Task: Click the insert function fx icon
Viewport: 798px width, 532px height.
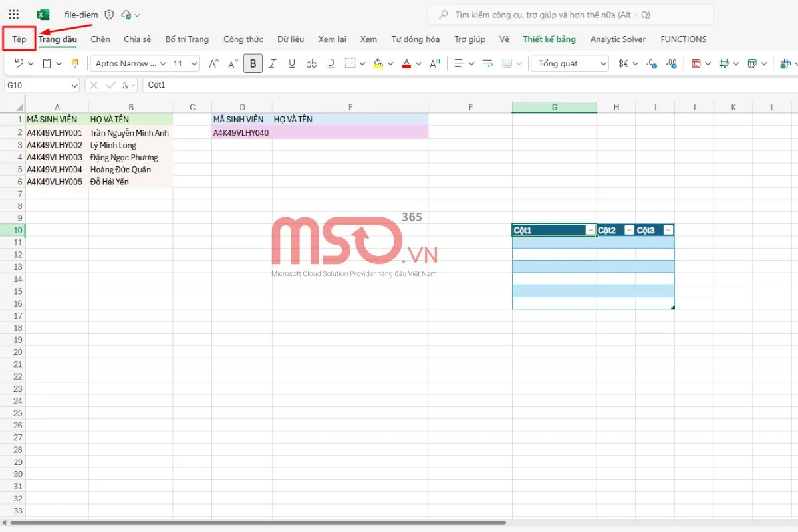Action: pos(125,85)
